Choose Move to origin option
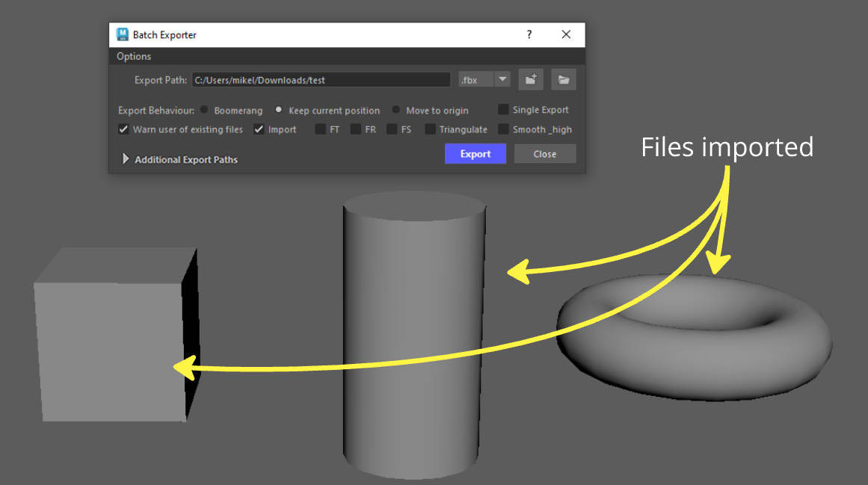This screenshot has width=868, height=485. point(395,110)
